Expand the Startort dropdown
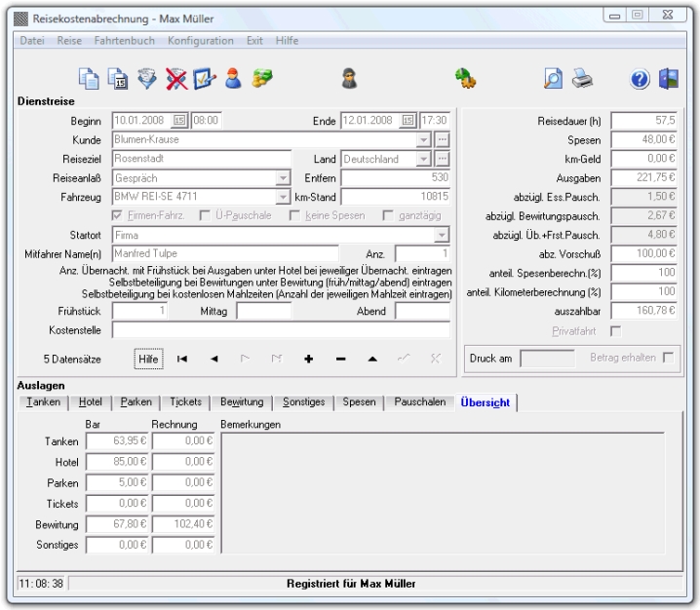The height and width of the screenshot is (610, 700). [442, 235]
